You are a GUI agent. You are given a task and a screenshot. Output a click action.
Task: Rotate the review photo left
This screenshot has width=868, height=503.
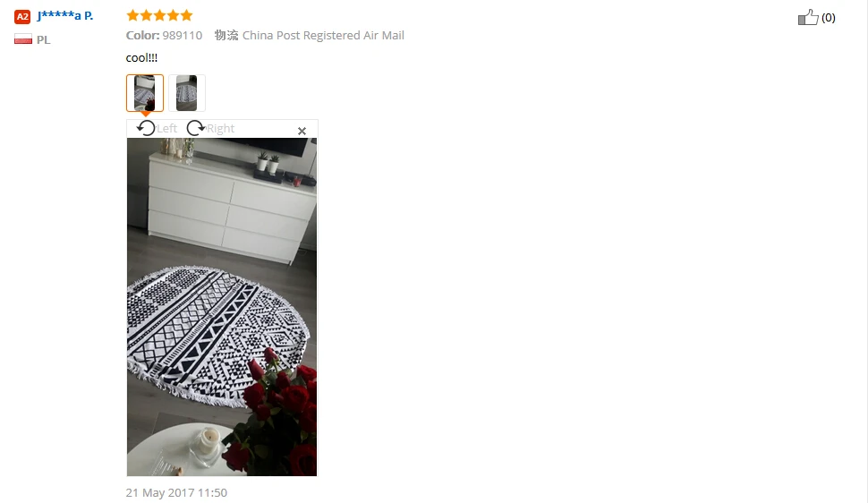[x=146, y=128]
